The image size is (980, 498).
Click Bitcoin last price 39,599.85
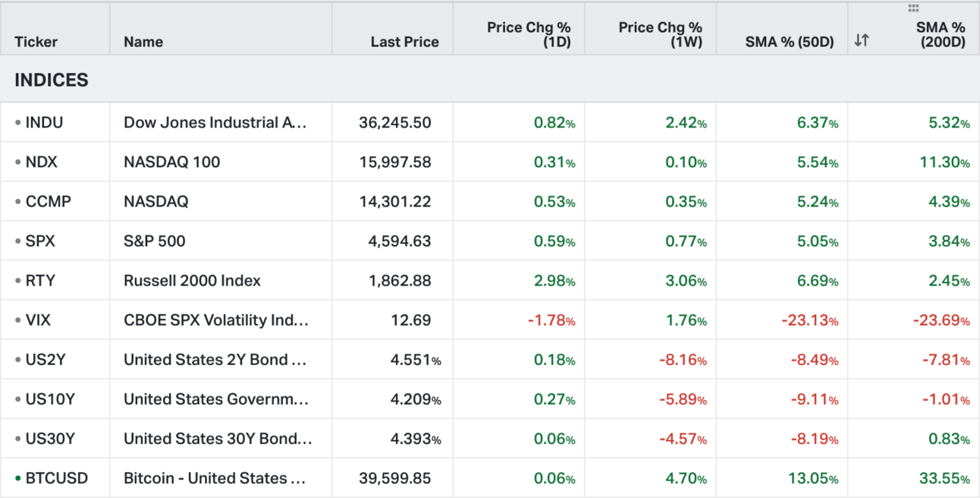394,478
